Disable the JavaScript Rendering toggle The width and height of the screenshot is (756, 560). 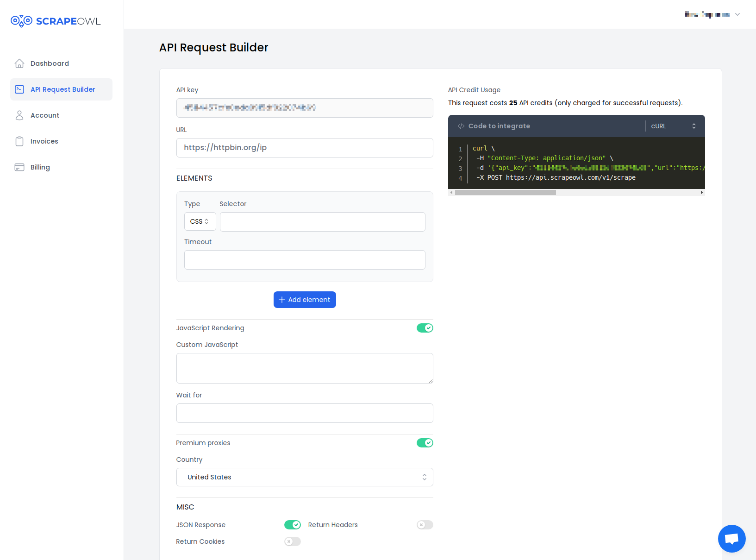[x=425, y=328]
